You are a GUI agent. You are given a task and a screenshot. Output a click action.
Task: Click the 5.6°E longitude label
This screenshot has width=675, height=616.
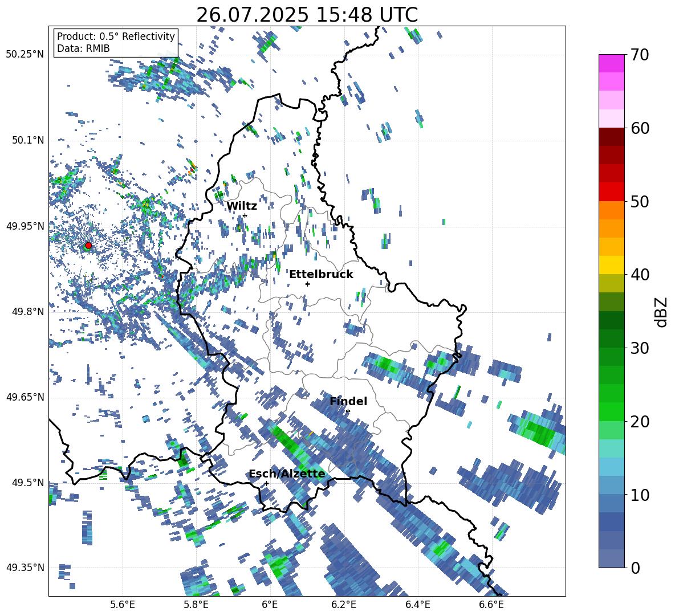tap(123, 605)
